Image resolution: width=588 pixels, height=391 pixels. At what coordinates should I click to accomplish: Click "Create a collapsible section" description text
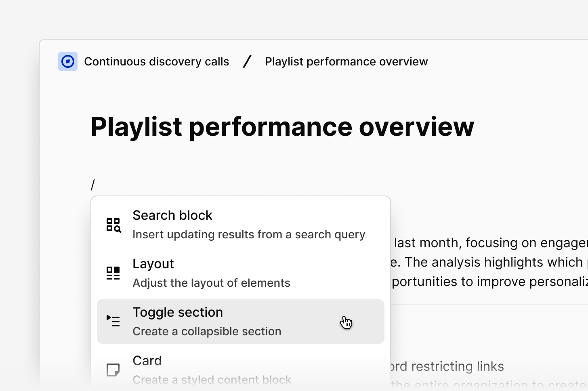(x=206, y=331)
